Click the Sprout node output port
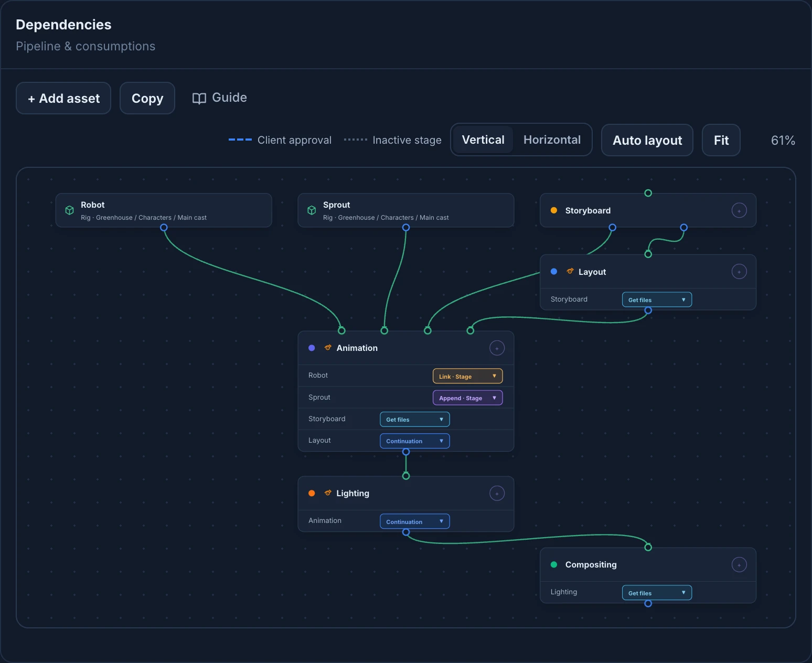Viewport: 812px width, 663px height. point(406,228)
